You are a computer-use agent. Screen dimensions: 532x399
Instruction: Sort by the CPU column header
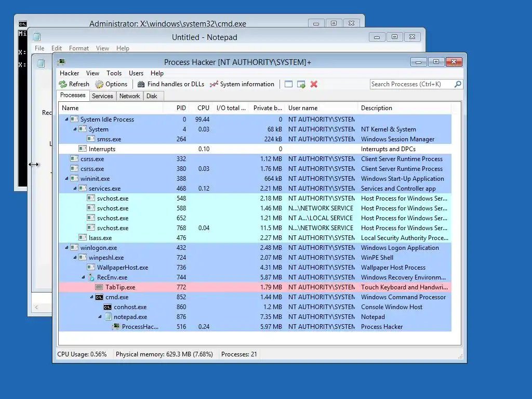pyautogui.click(x=201, y=108)
